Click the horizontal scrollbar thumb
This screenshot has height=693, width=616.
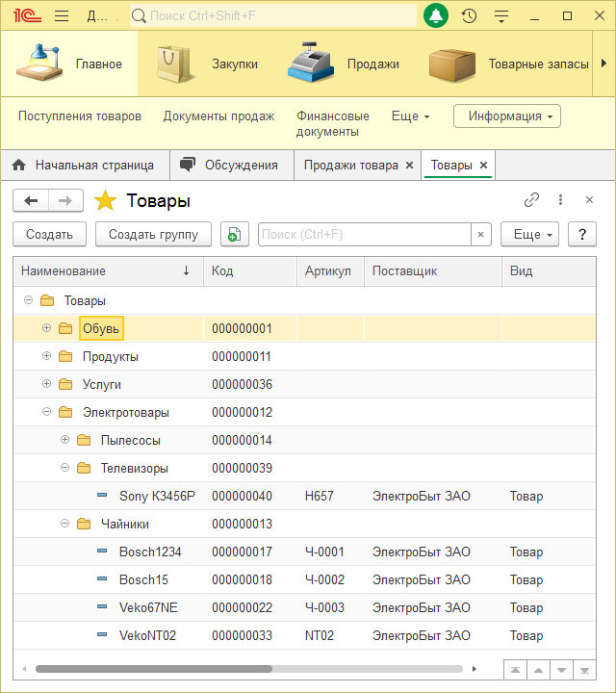[x=154, y=669]
